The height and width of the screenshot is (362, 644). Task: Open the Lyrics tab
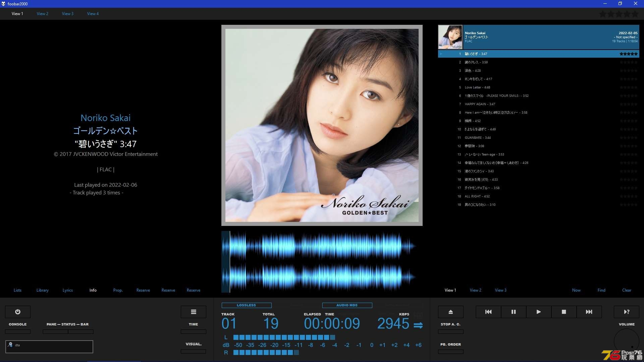(x=68, y=290)
